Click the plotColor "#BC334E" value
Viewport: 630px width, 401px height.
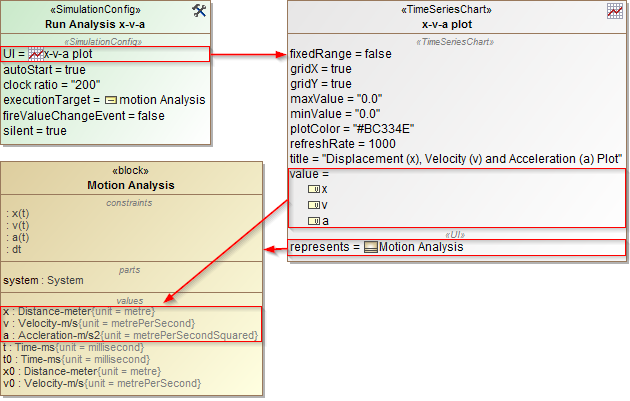point(385,127)
